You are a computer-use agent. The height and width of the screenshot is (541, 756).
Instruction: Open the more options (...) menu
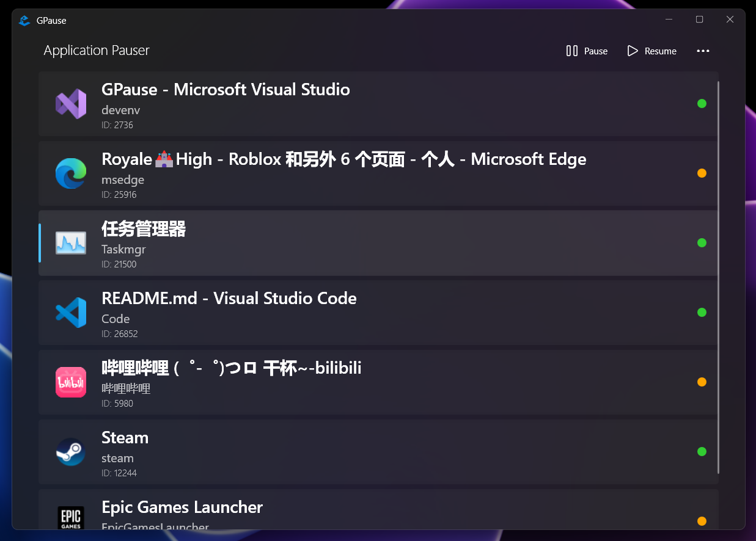(x=703, y=51)
